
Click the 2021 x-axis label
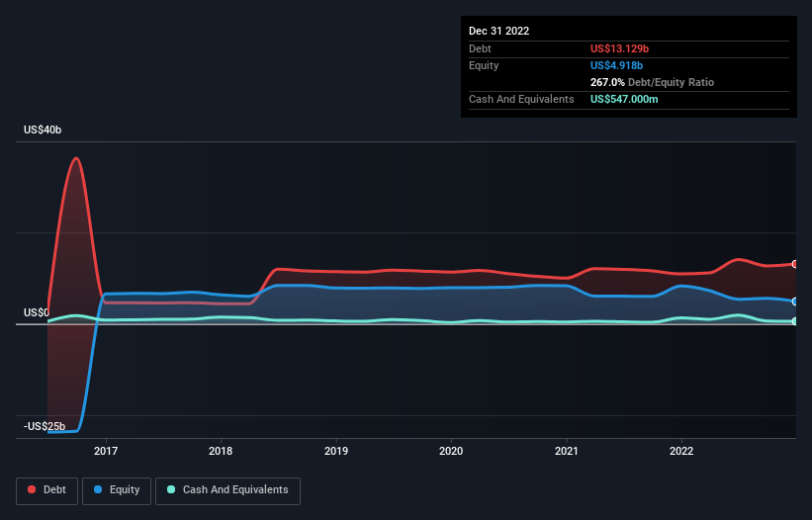pyautogui.click(x=567, y=451)
